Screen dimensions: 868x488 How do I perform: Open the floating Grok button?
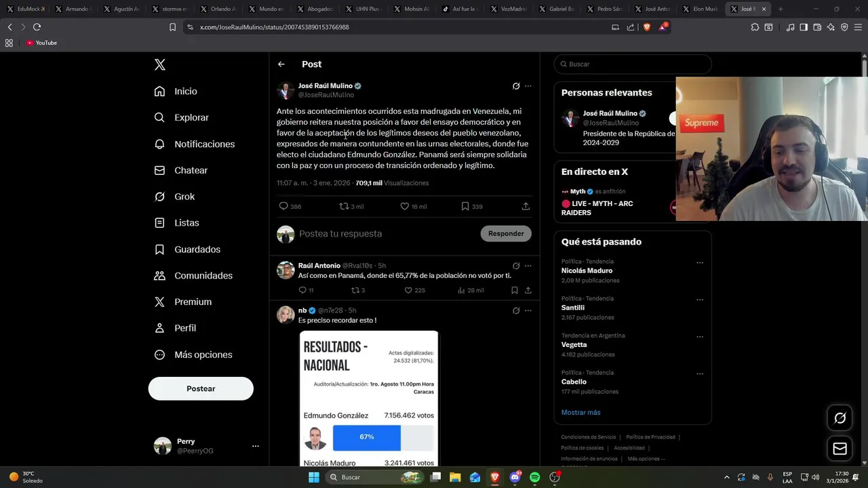click(x=840, y=418)
